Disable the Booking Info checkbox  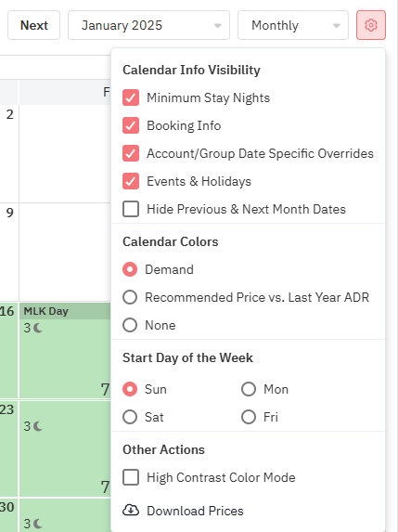click(x=131, y=125)
